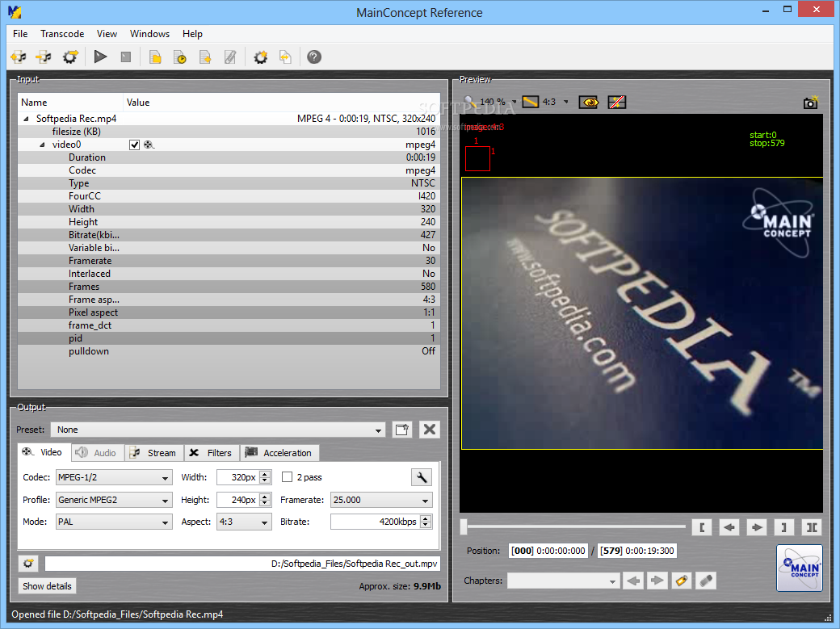Click the output path gear button
The image size is (840, 629).
[x=28, y=563]
